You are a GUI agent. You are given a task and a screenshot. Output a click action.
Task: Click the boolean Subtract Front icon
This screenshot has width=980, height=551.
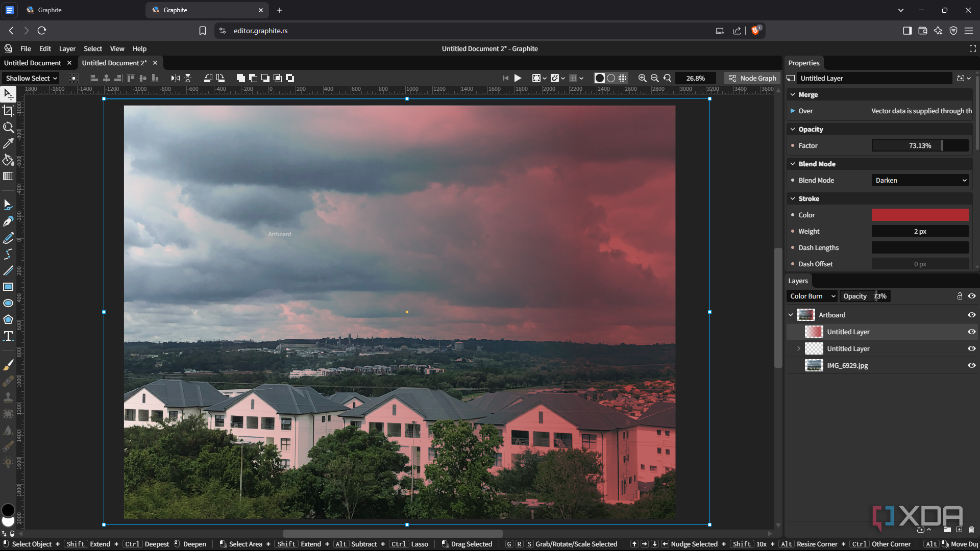(253, 78)
